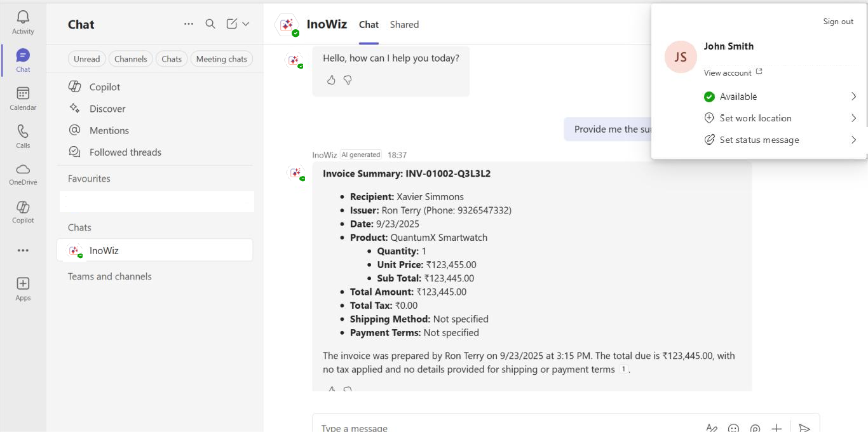
Task: Switch to the Shared tab
Action: (x=404, y=25)
